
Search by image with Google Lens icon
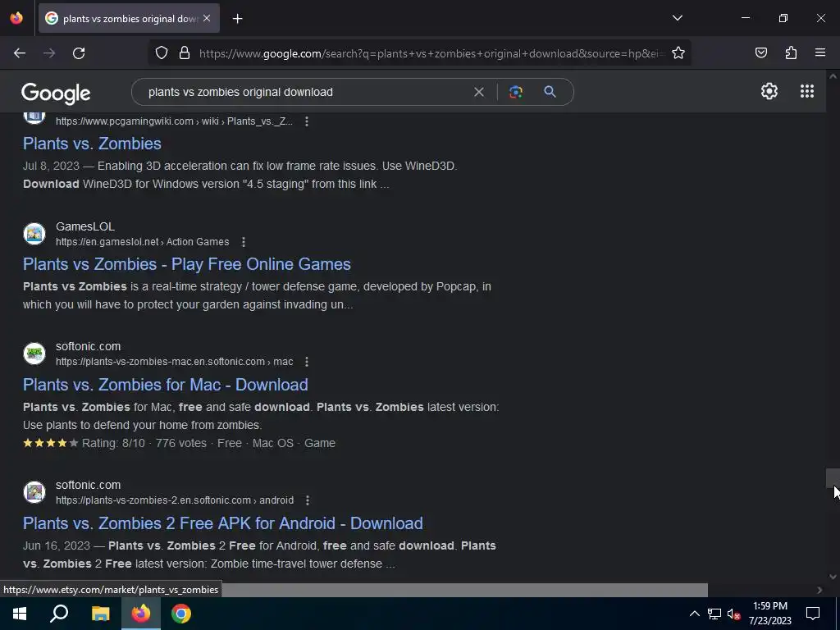click(515, 92)
